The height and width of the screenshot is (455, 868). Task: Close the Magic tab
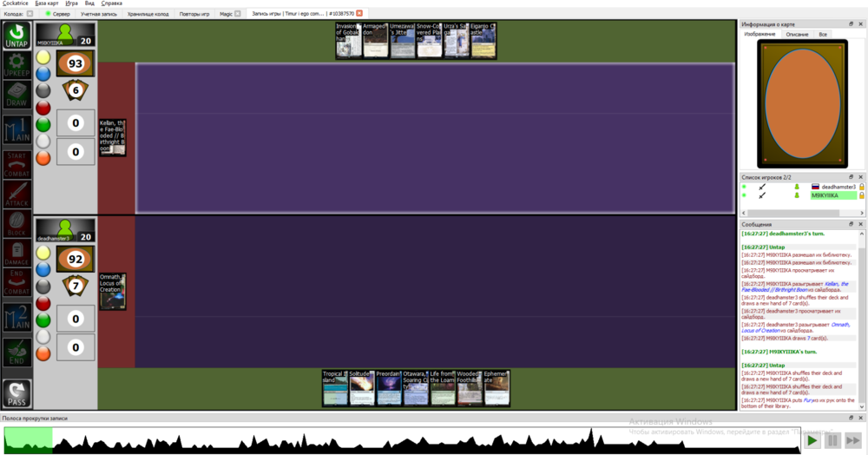[x=239, y=14]
